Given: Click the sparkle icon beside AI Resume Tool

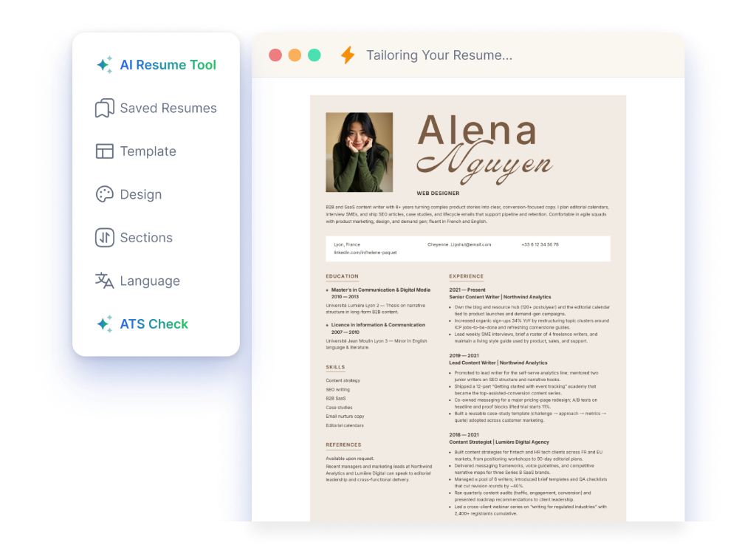Looking at the screenshot, I should point(105,65).
